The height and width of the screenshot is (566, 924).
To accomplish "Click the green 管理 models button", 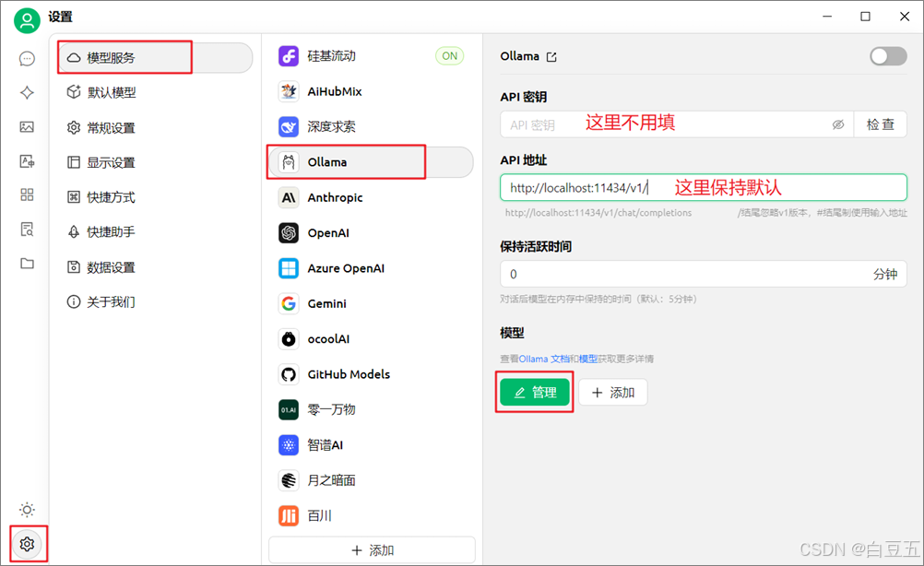I will 535,393.
